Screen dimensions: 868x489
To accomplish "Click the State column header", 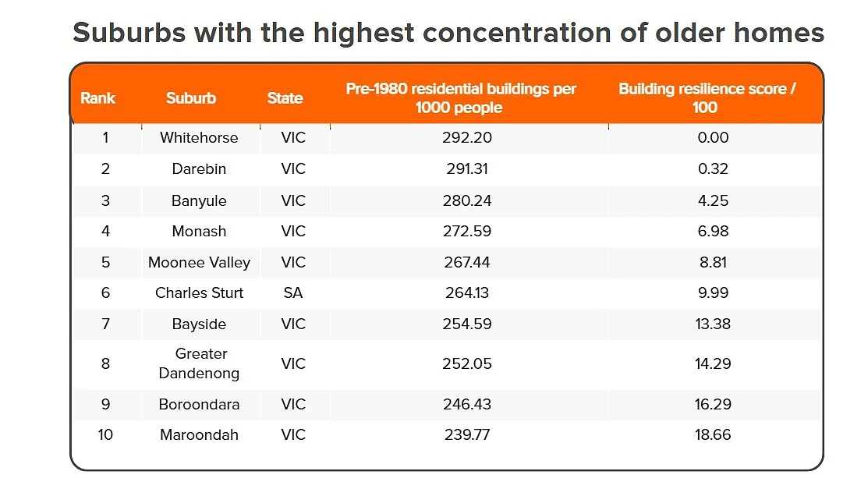I will (x=285, y=98).
